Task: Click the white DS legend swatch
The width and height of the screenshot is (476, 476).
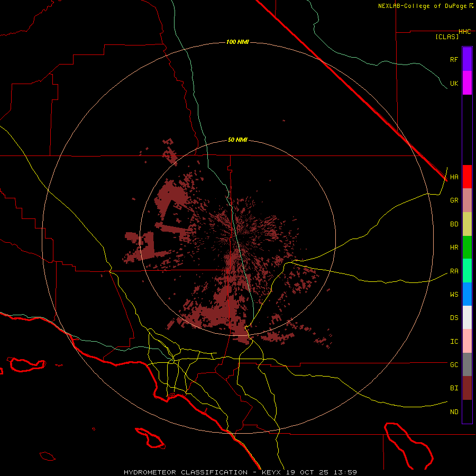Action: click(x=467, y=317)
